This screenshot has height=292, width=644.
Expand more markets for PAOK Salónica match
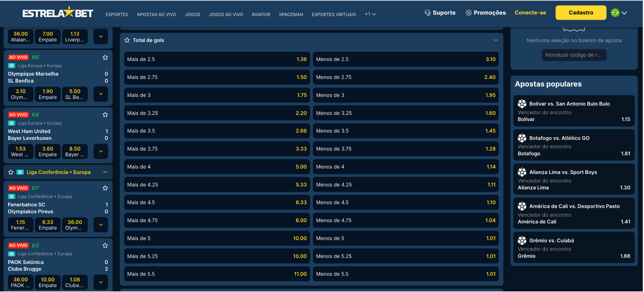[101, 282]
